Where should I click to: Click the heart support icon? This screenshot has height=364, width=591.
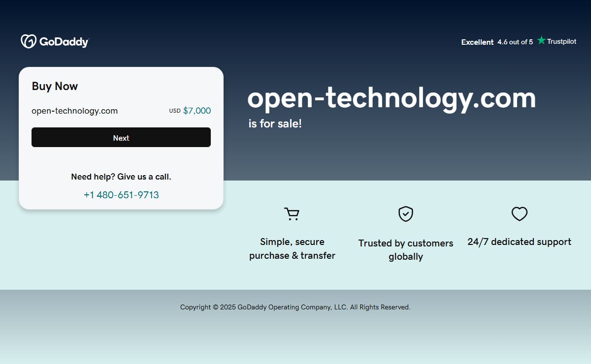pyautogui.click(x=519, y=214)
